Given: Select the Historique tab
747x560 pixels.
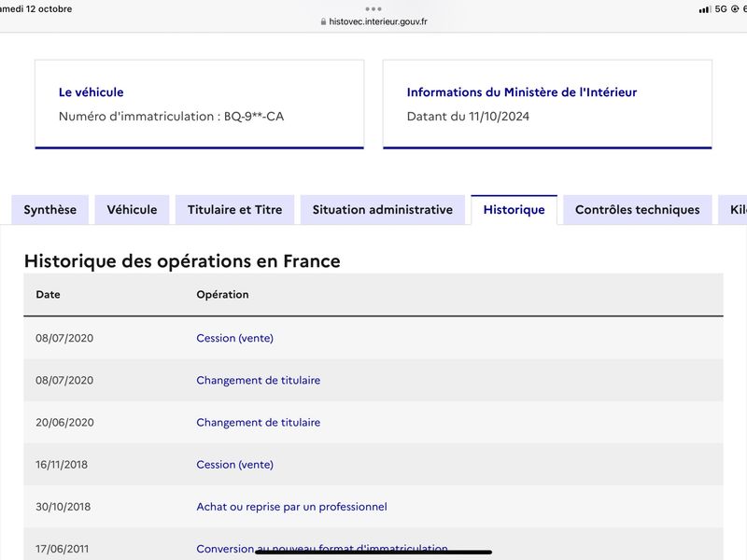Looking at the screenshot, I should coord(514,209).
